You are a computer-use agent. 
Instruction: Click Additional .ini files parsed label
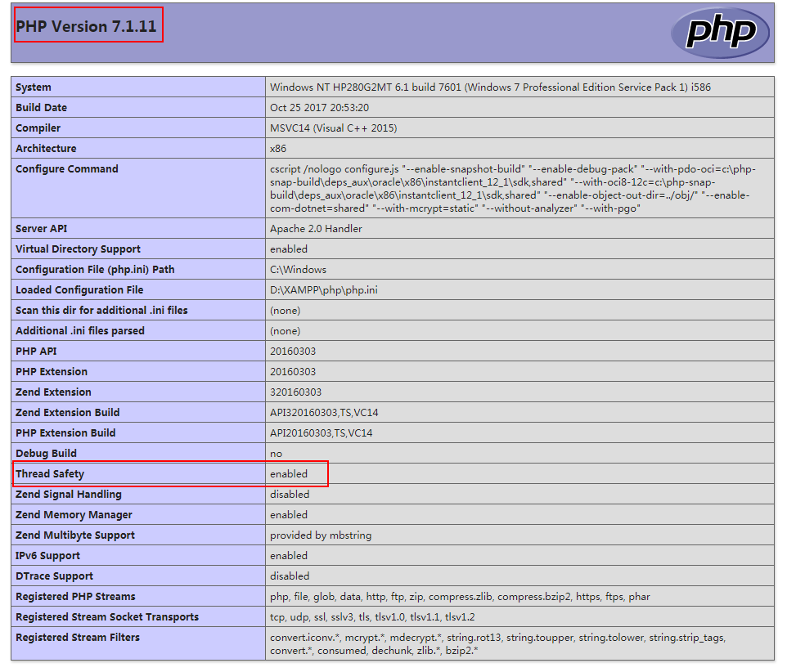[80, 330]
